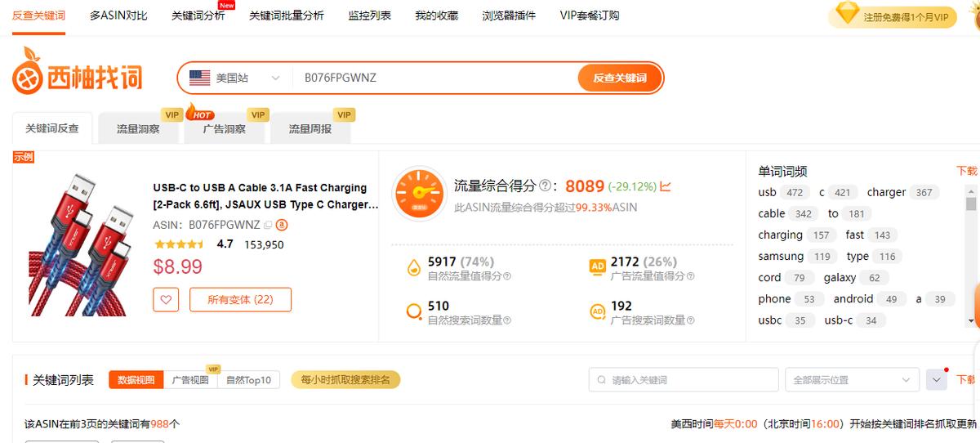The height and width of the screenshot is (443, 980).
Task: Download 单词词频 via 下载 link
Action: (x=967, y=171)
